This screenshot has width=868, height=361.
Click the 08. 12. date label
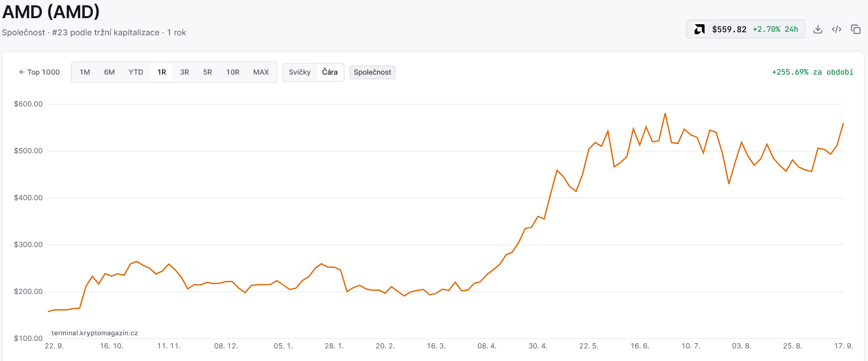226,346
